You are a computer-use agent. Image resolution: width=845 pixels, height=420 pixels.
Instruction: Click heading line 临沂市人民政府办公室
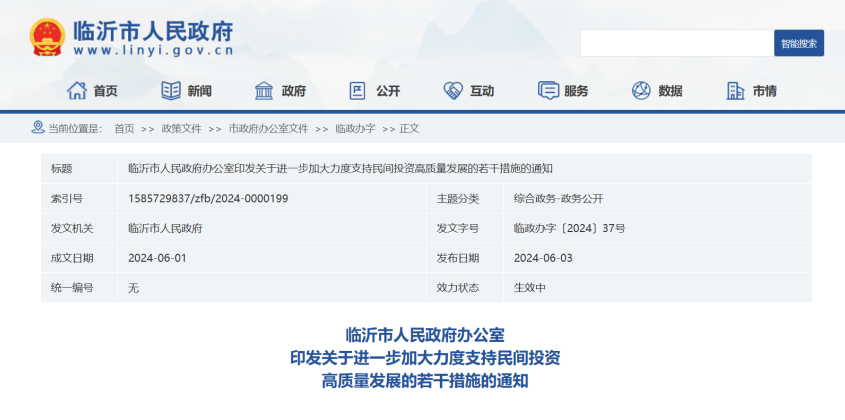pos(425,335)
